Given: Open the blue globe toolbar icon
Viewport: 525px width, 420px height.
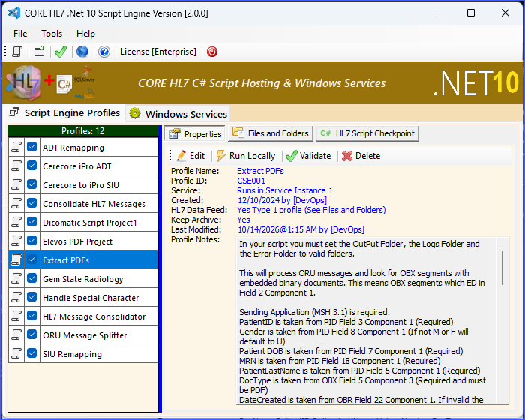Looking at the screenshot, I should click(82, 52).
